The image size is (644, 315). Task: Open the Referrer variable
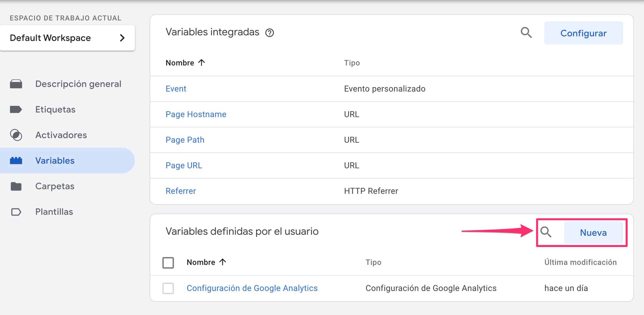[x=180, y=191]
